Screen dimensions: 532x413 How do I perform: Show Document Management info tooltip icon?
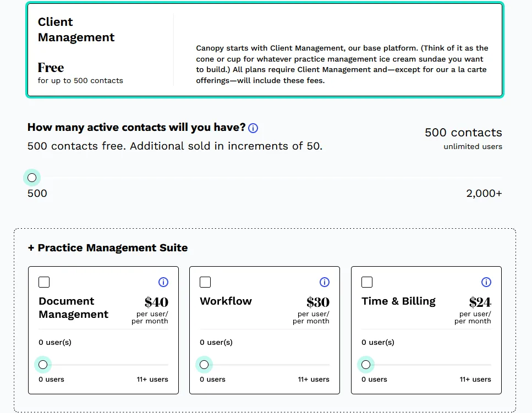coord(163,282)
